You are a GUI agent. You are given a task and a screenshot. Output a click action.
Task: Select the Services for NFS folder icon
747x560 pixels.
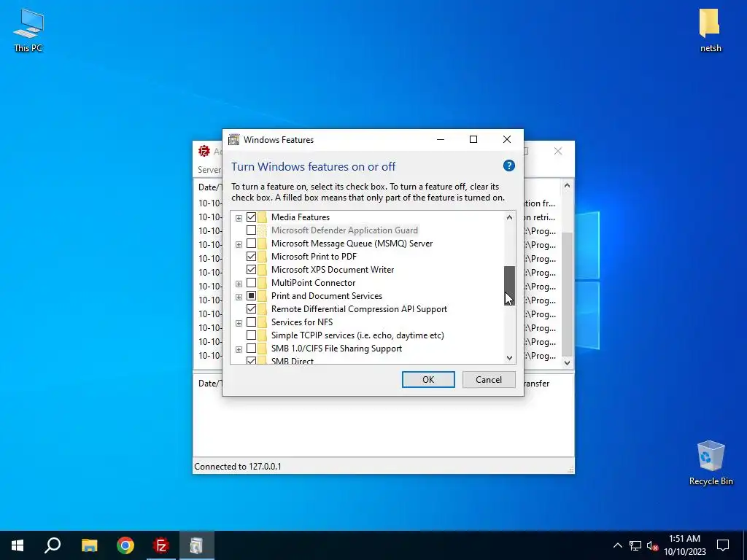pyautogui.click(x=262, y=322)
